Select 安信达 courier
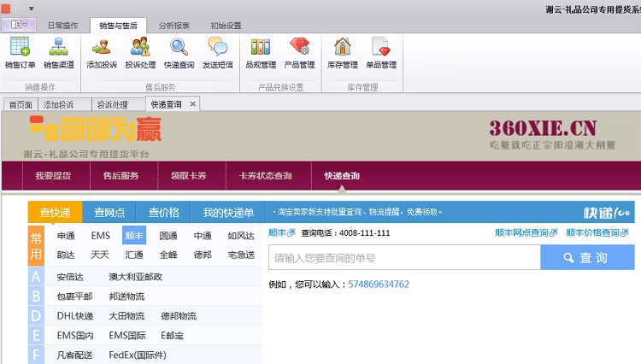The image size is (641, 364). (70, 277)
